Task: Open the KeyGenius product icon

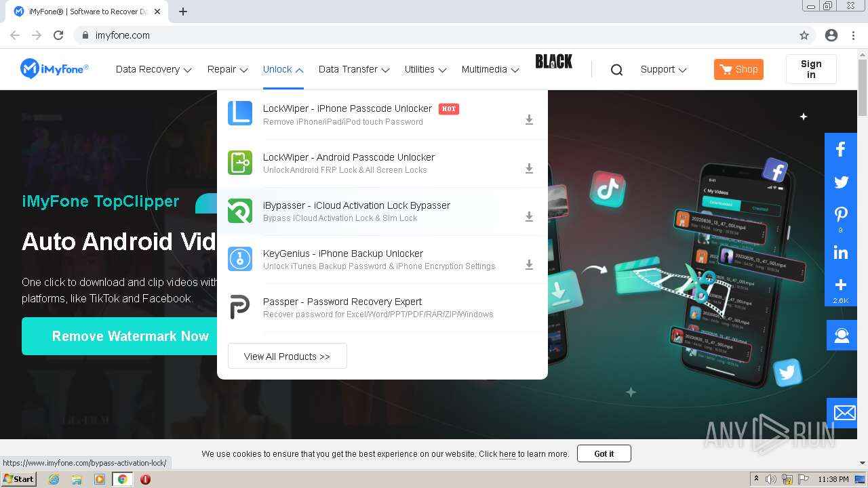Action: (x=240, y=259)
